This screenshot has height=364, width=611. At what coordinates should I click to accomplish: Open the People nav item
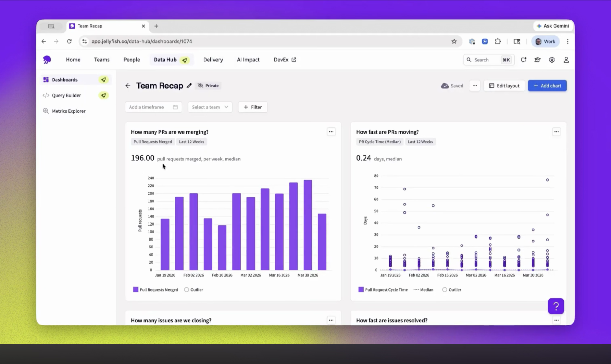132,60
